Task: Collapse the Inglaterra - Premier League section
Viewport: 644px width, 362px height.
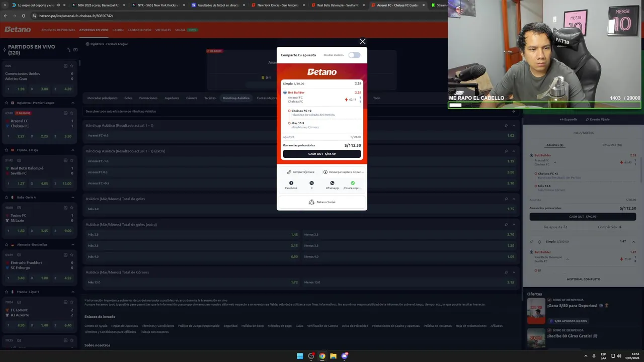Action: (73, 103)
